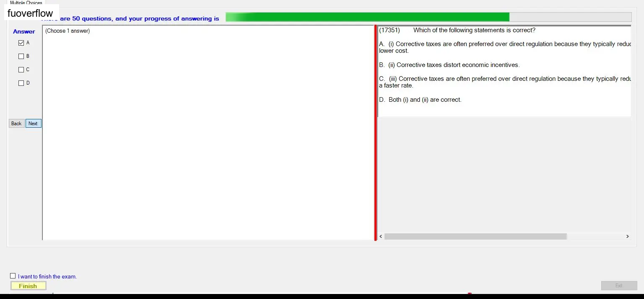Click left arrow of question scrollbar

tap(381, 237)
